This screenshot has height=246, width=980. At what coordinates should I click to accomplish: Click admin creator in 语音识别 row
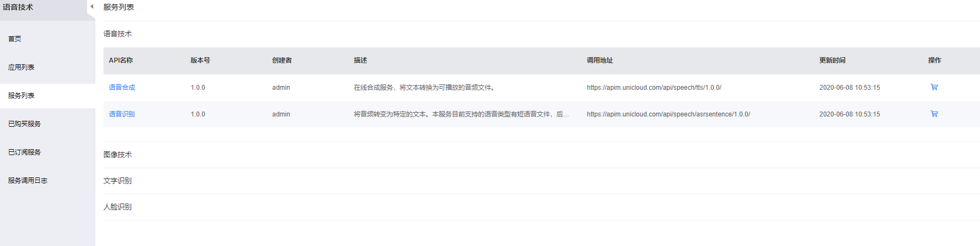(x=281, y=114)
